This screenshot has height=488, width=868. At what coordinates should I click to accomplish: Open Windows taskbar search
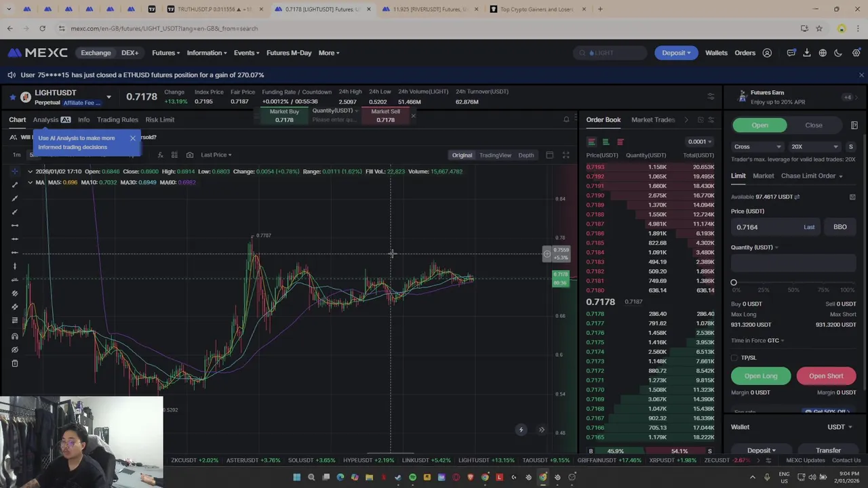point(311,477)
